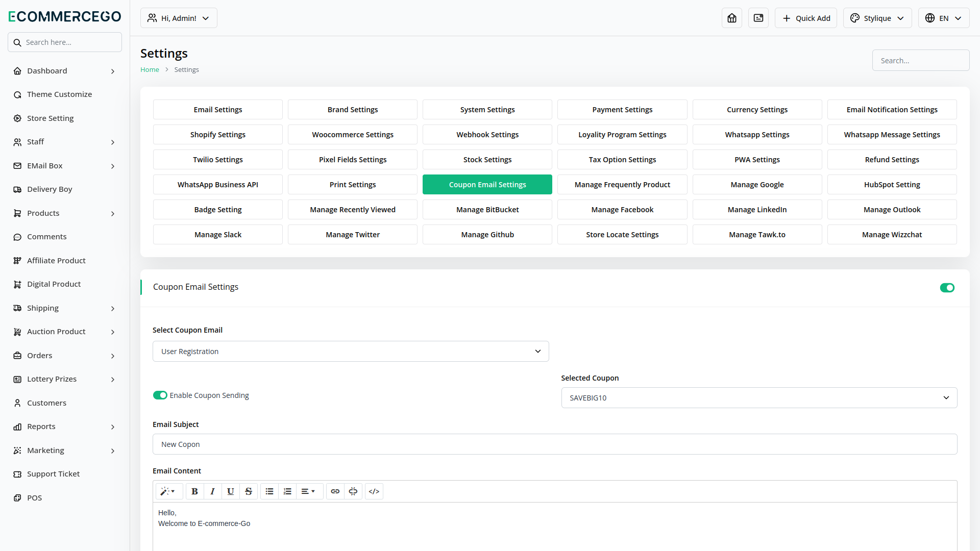
Task: Click the Bold formatting icon
Action: coord(194,491)
